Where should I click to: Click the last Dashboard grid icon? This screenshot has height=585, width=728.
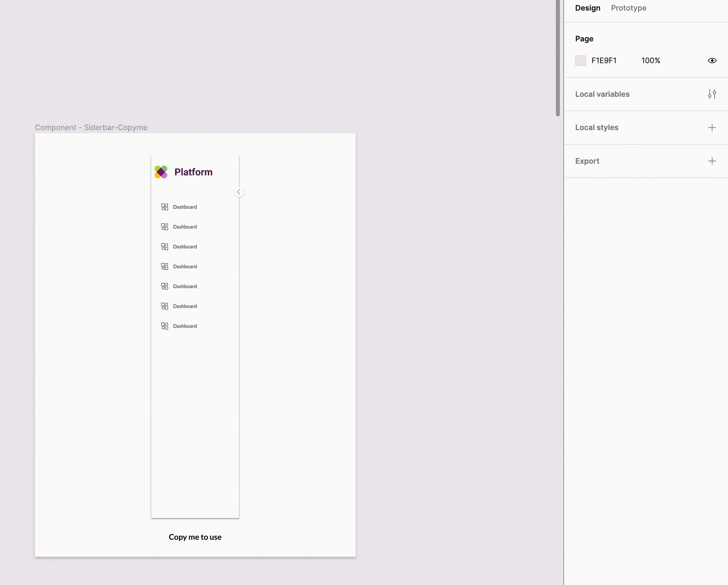165,326
